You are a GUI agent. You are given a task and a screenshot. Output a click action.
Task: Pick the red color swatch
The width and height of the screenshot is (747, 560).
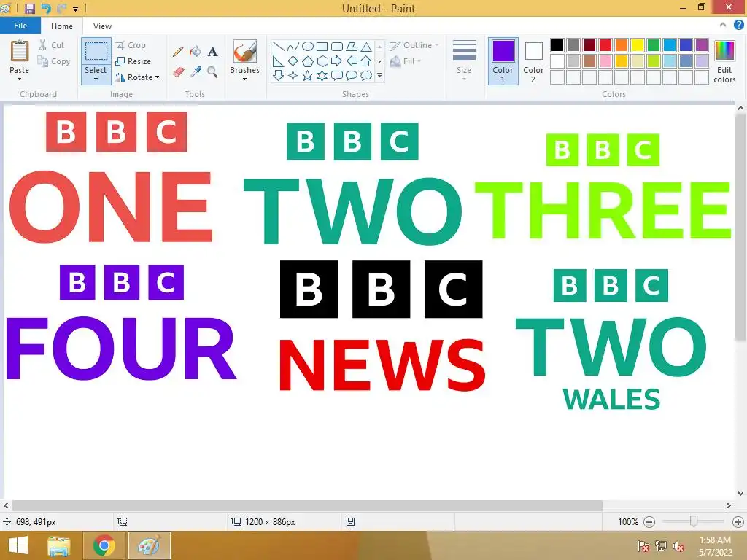(605, 45)
